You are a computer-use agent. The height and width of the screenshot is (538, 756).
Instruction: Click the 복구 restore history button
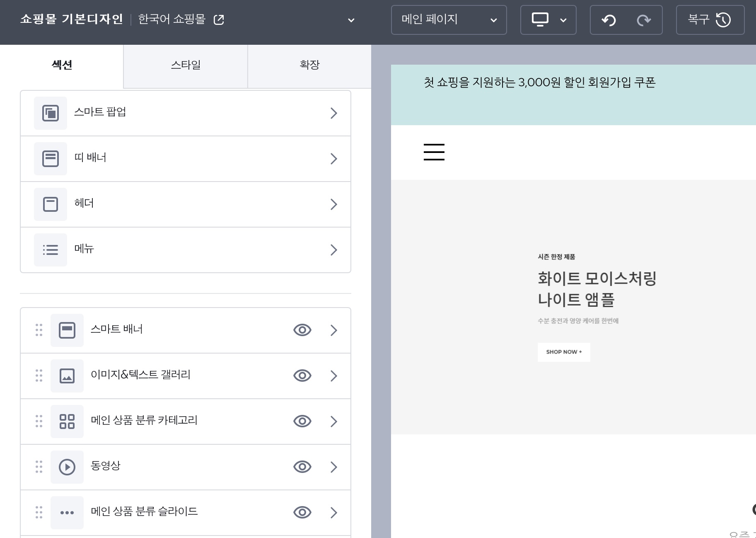coord(710,20)
